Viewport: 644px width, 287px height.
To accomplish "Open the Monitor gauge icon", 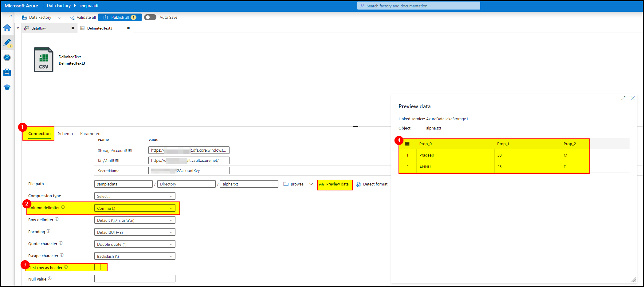I will point(7,58).
